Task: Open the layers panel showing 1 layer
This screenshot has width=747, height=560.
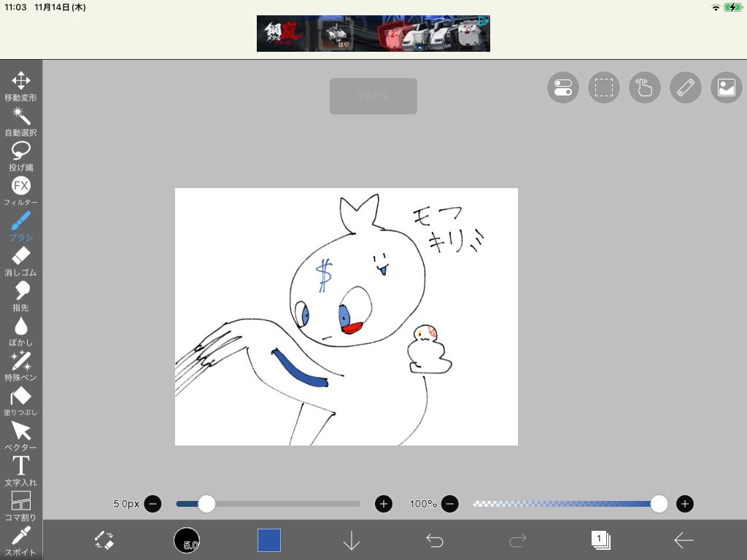Action: point(600,540)
